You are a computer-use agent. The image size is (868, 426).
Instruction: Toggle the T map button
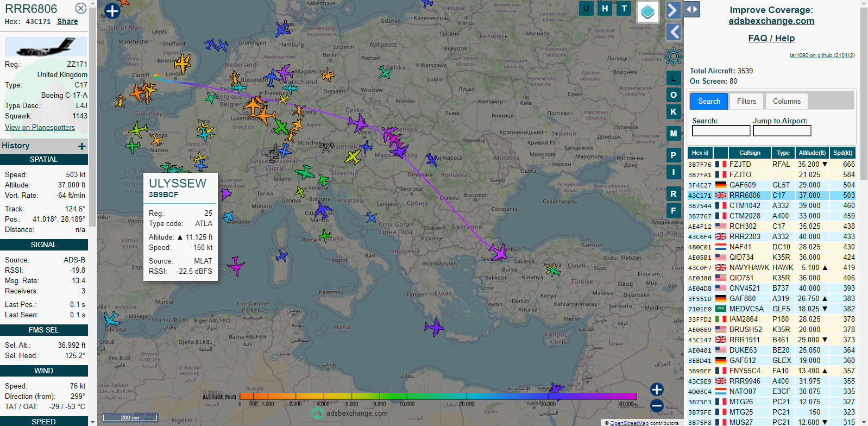[624, 8]
